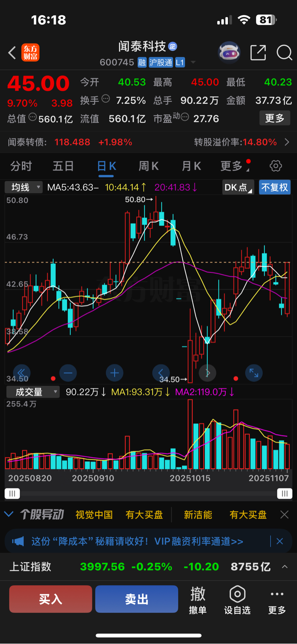Tap the double-left fast rewind chart button
Image resolution: width=297 pixels, height=644 pixels.
click(21, 373)
